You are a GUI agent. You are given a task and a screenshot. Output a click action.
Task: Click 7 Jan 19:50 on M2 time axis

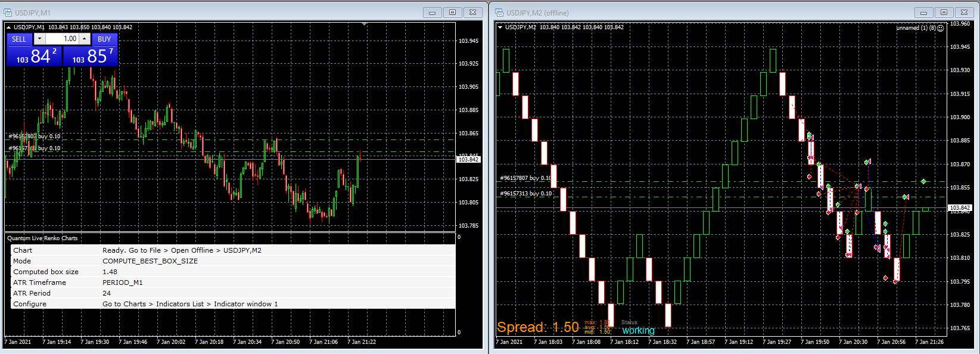814,342
